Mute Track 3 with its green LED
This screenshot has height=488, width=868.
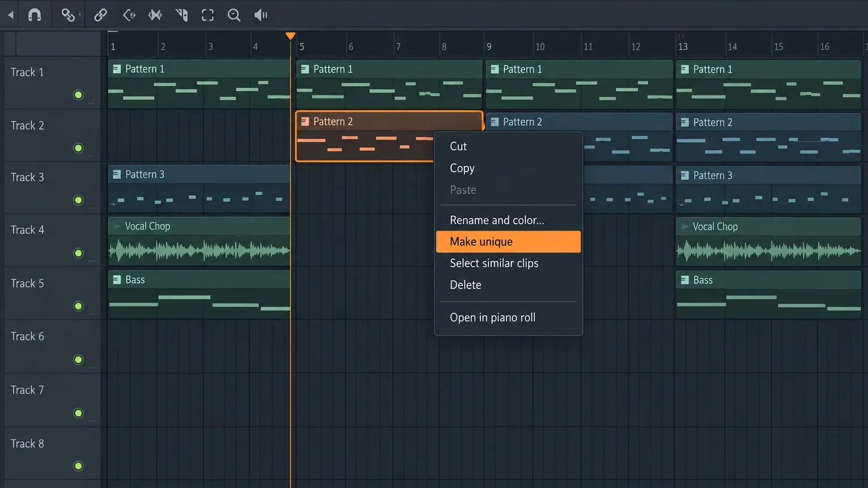click(79, 200)
